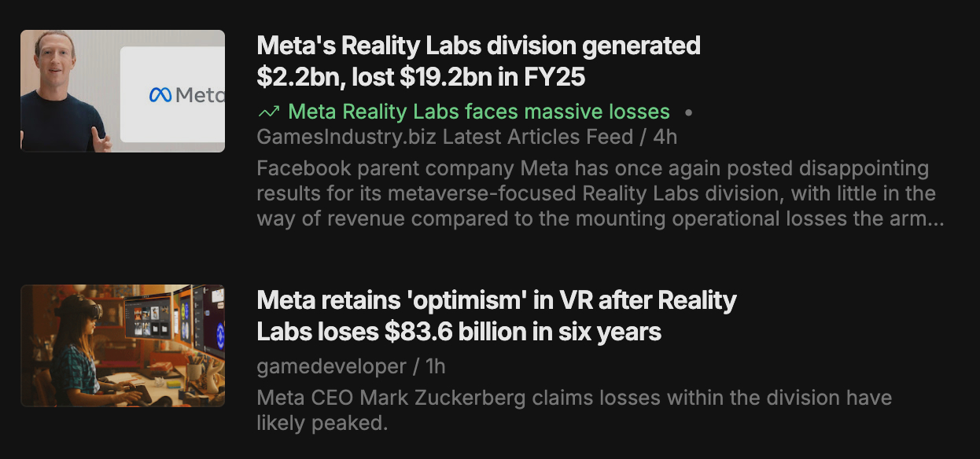Click the small dot after the trending topic
The height and width of the screenshot is (459, 980).
coord(689,112)
